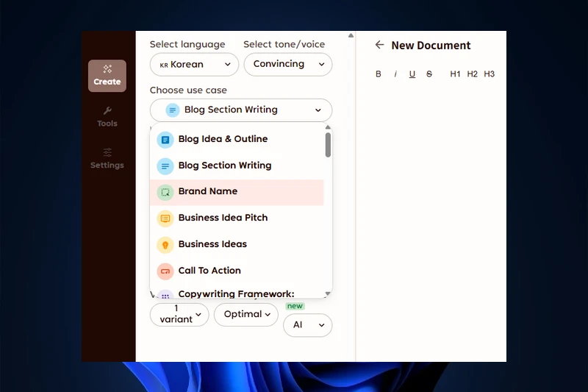Pick Call To Action use case
This screenshot has width=588, height=392.
pyautogui.click(x=209, y=271)
